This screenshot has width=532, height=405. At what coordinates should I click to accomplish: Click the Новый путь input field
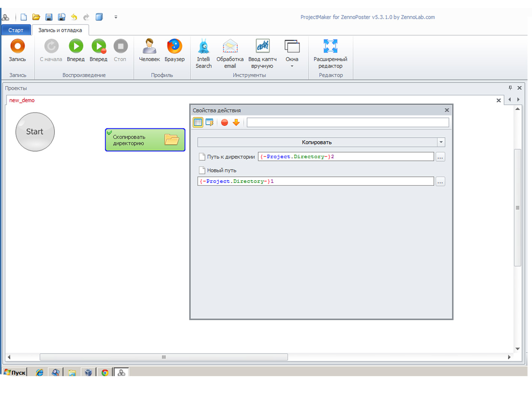coord(315,181)
